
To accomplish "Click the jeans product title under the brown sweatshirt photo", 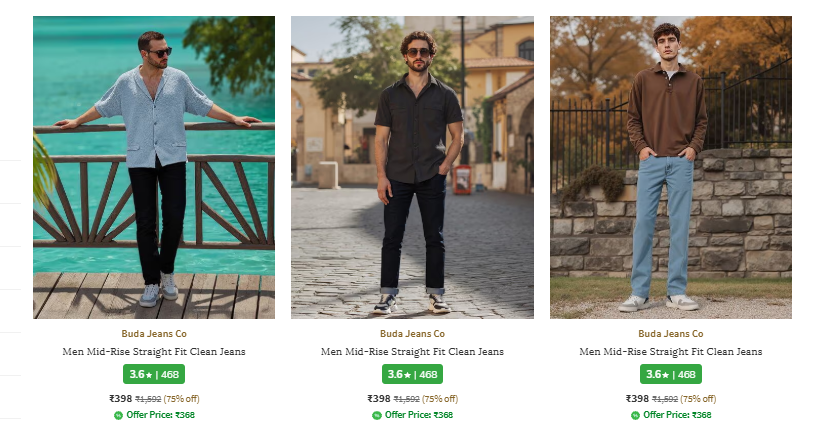I will click(670, 352).
